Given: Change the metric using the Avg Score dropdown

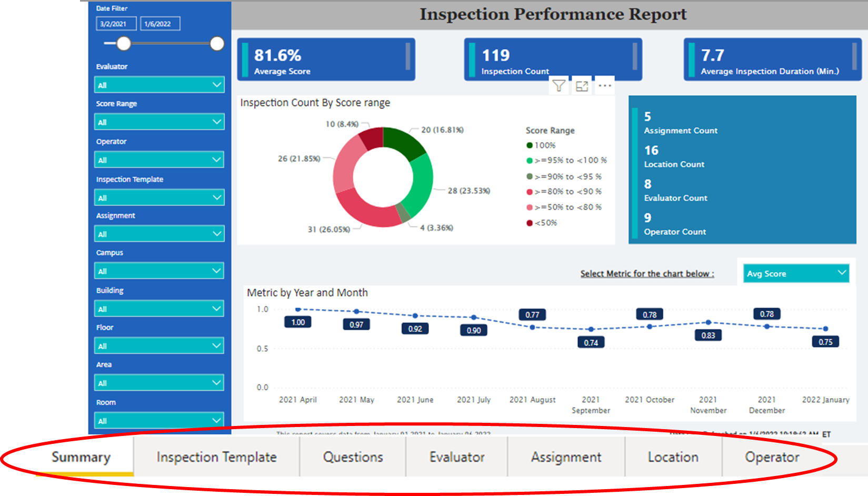Looking at the screenshot, I should click(x=795, y=273).
